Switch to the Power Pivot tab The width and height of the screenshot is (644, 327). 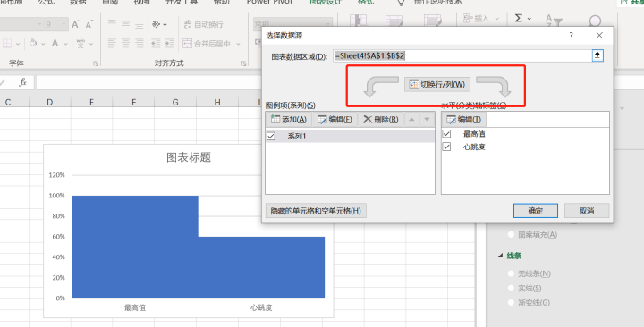coord(270,2)
